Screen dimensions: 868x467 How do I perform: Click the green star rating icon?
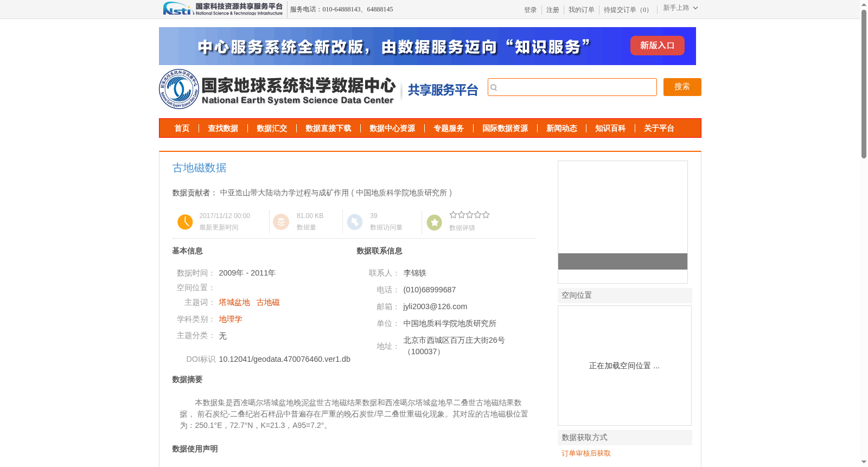pyautogui.click(x=435, y=222)
